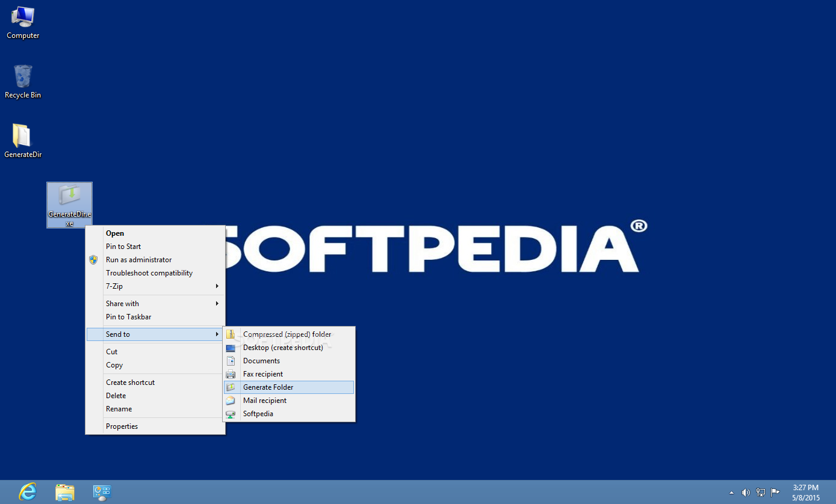Click the Desktop shortcut monitor icon

(x=231, y=348)
